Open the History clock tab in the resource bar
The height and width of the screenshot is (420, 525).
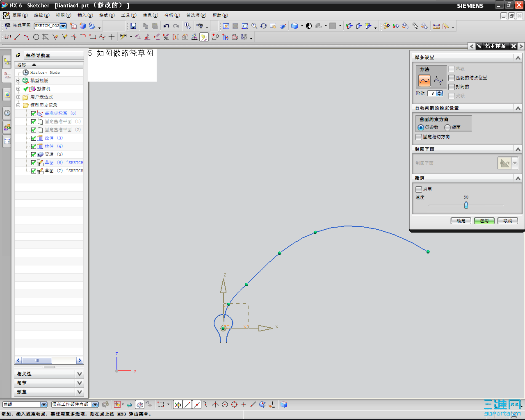tap(7, 113)
